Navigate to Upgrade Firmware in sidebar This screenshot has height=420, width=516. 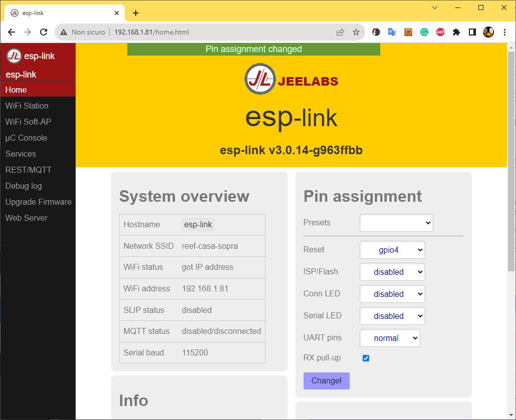[39, 202]
